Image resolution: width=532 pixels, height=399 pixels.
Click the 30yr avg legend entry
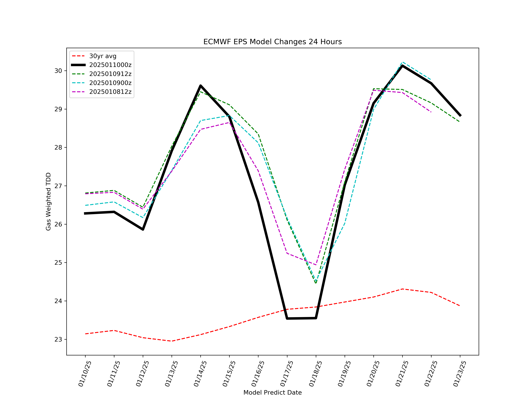(x=103, y=56)
